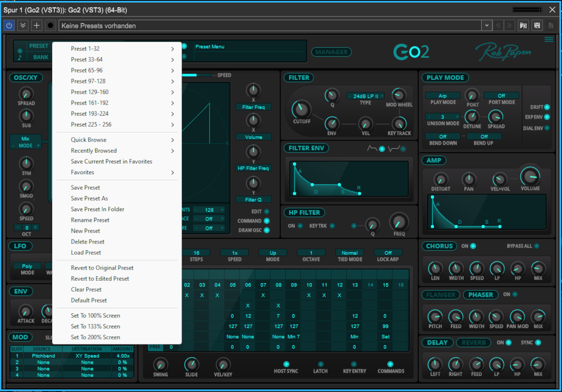
Task: Click the save preset floppy disk icon
Action: [x=537, y=25]
